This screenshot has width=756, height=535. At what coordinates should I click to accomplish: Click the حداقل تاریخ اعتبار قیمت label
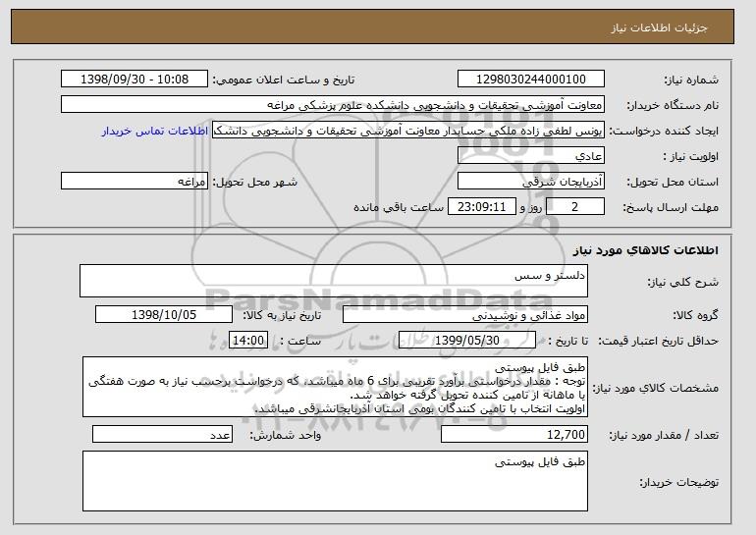[x=659, y=342]
